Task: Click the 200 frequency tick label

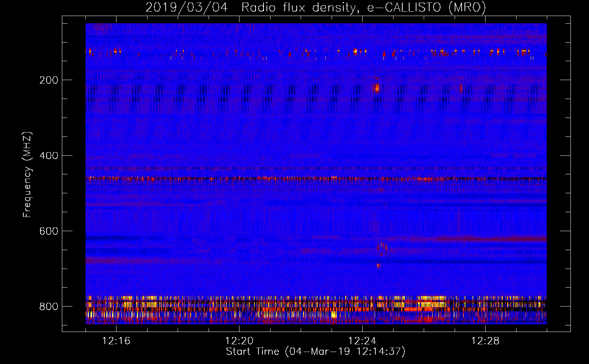Action: [x=49, y=80]
